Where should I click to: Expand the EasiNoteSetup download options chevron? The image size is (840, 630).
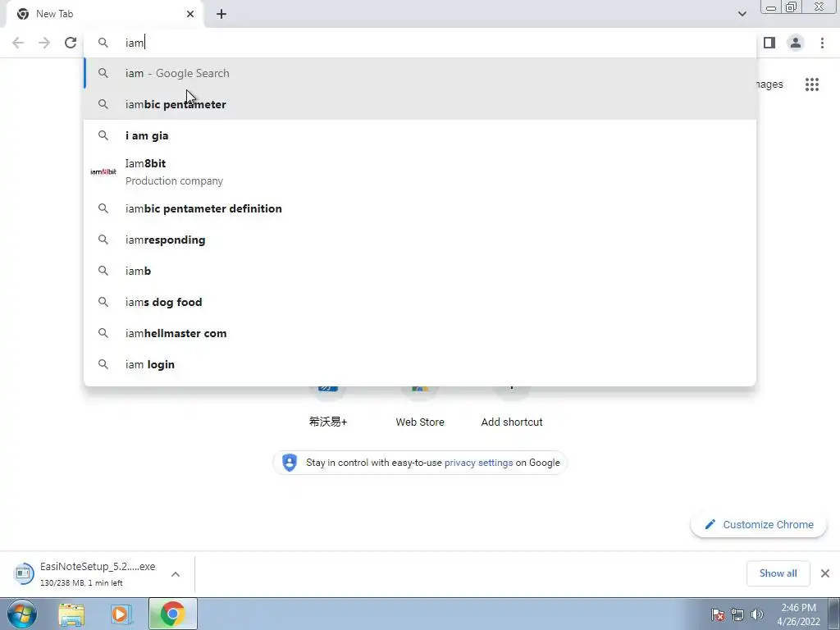point(176,573)
